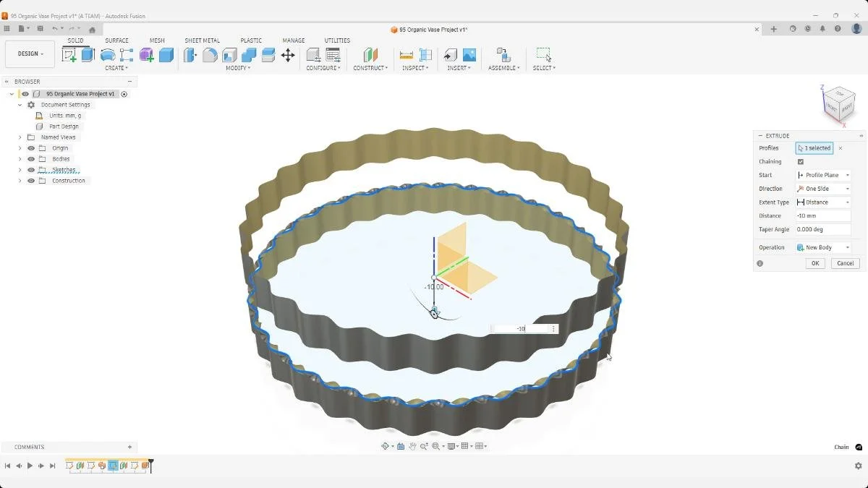The height and width of the screenshot is (488, 868).
Task: Expand the Named Views tree node
Action: click(20, 137)
